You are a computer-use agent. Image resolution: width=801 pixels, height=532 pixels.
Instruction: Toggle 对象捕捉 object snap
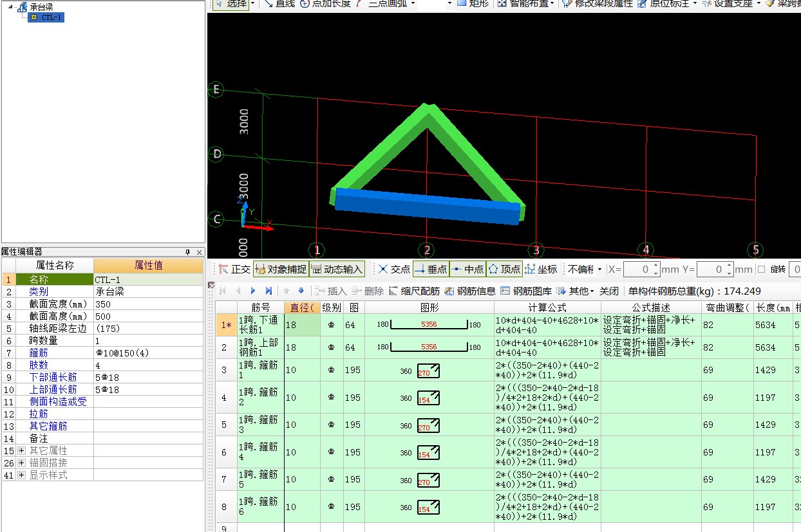pos(280,270)
